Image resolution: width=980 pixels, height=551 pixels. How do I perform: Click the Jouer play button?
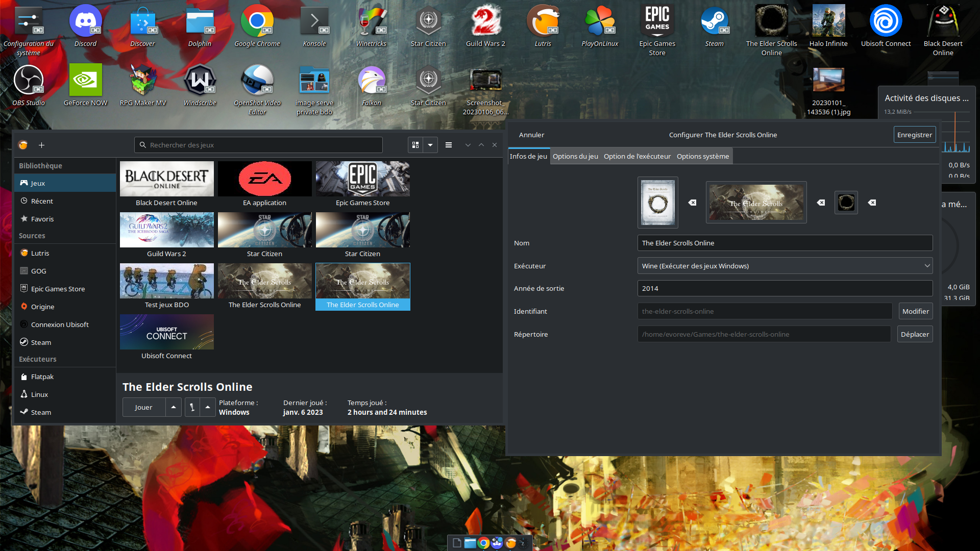point(143,407)
